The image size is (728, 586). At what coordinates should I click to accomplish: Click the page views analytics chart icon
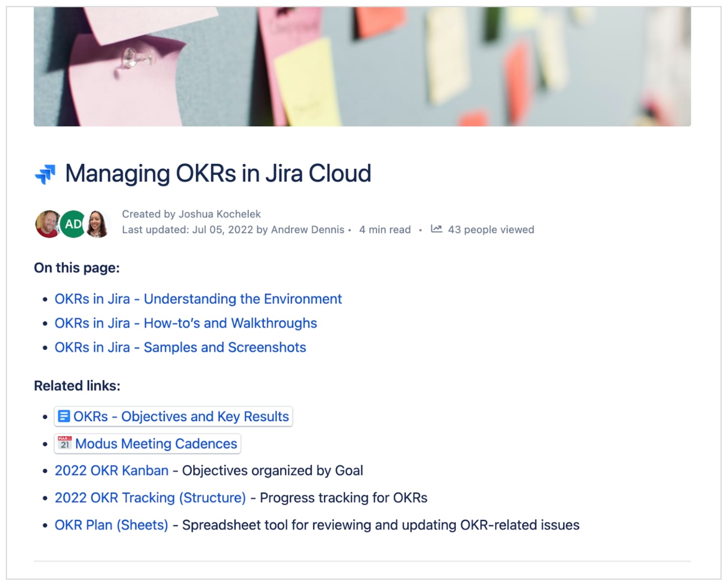tap(436, 229)
